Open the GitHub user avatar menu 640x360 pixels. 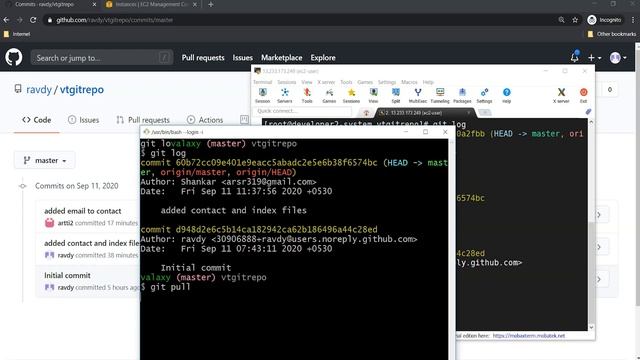[618, 58]
